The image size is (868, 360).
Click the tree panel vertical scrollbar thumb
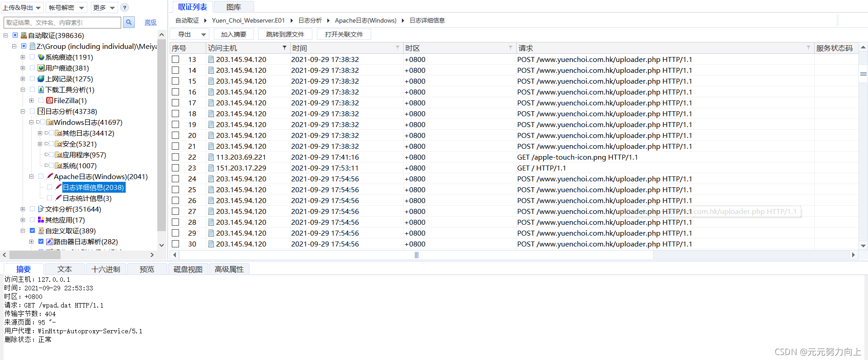point(161,136)
